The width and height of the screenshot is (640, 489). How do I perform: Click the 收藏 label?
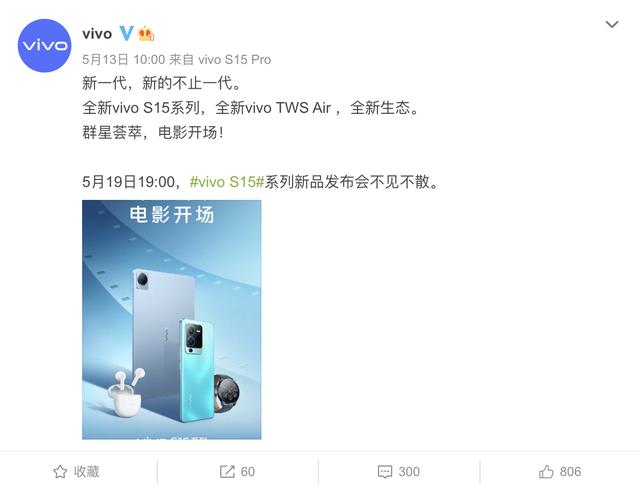coord(87,471)
